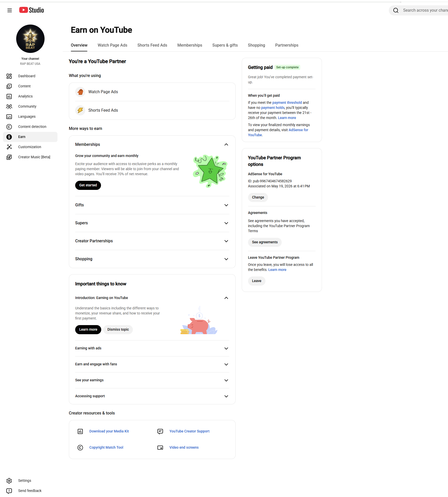This screenshot has height=497, width=448.
Task: Collapse the Memberships section
Action: click(x=226, y=145)
